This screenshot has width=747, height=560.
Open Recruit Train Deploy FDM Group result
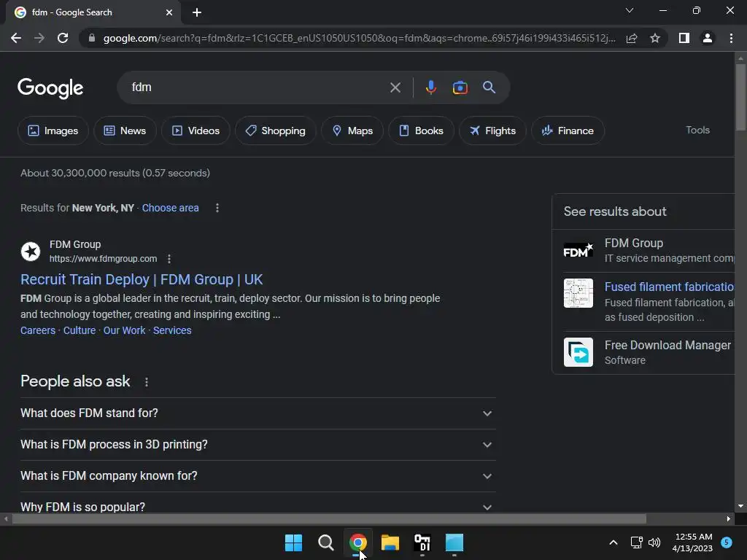pos(142,279)
